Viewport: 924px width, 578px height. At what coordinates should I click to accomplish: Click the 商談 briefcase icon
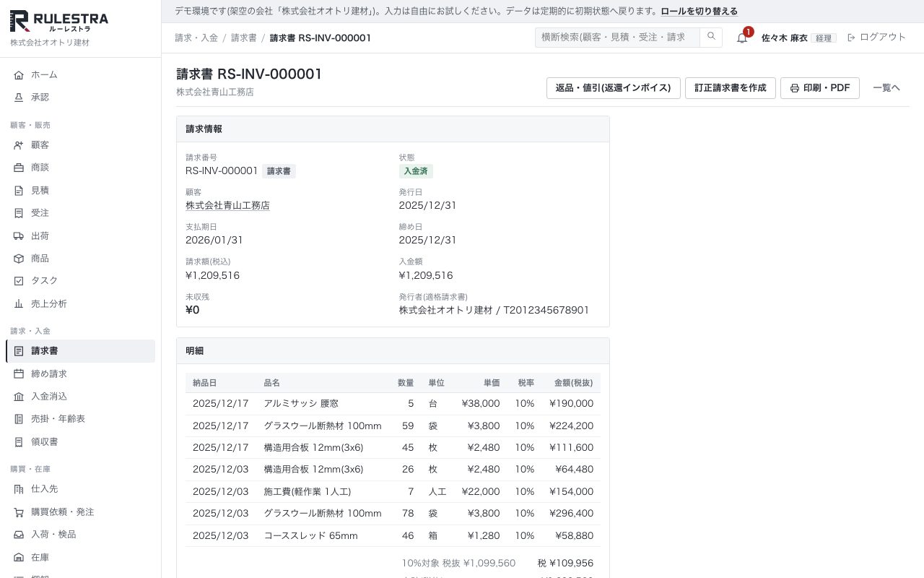tap(19, 168)
